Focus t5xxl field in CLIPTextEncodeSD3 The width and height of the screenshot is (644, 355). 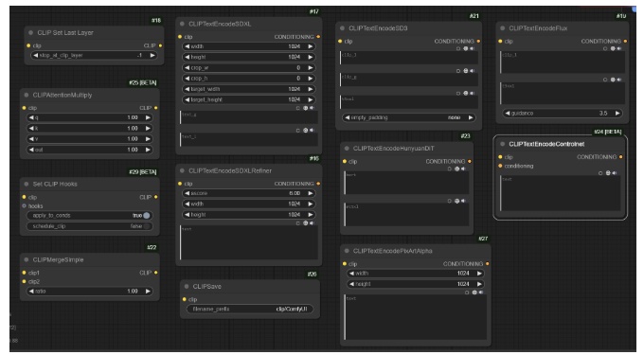pyautogui.click(x=409, y=102)
